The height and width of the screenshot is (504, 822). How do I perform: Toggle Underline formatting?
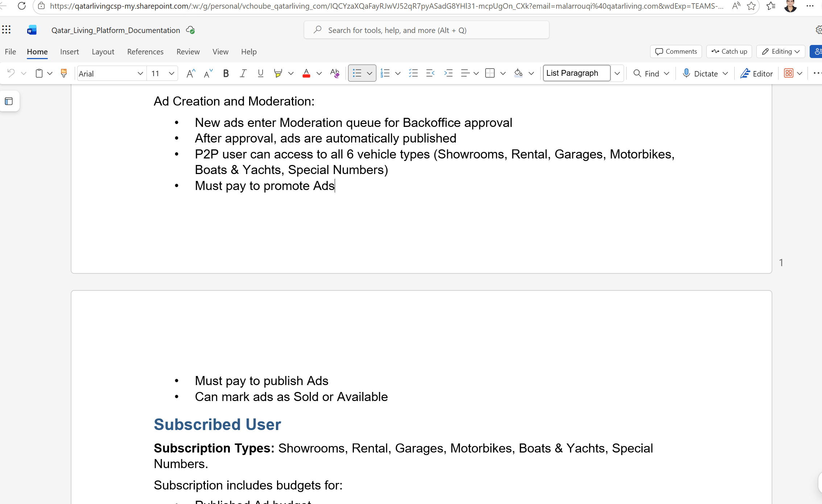coord(260,74)
